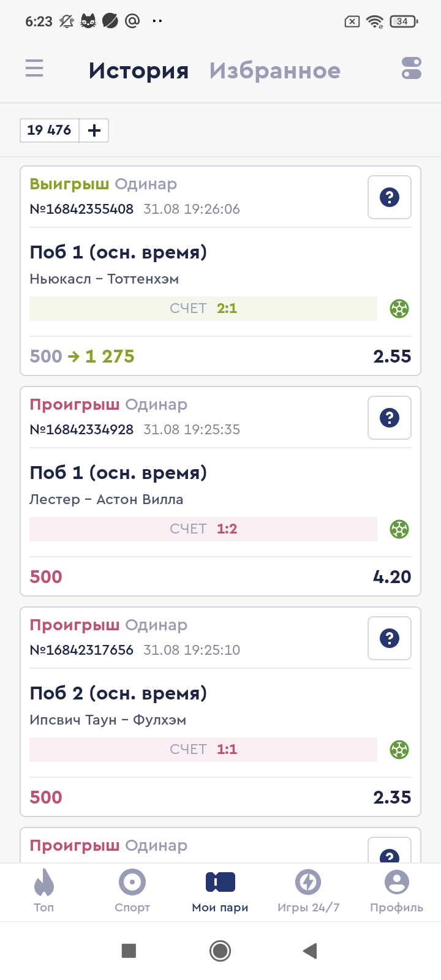The width and height of the screenshot is (441, 980).
Task: Tap the plus deposit button
Action: (x=94, y=130)
